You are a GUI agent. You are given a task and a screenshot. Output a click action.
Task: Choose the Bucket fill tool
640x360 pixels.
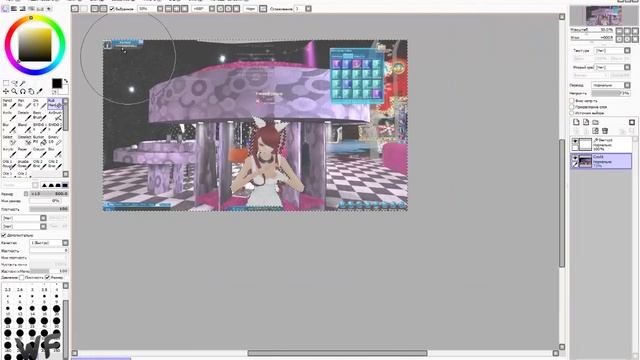click(40, 140)
